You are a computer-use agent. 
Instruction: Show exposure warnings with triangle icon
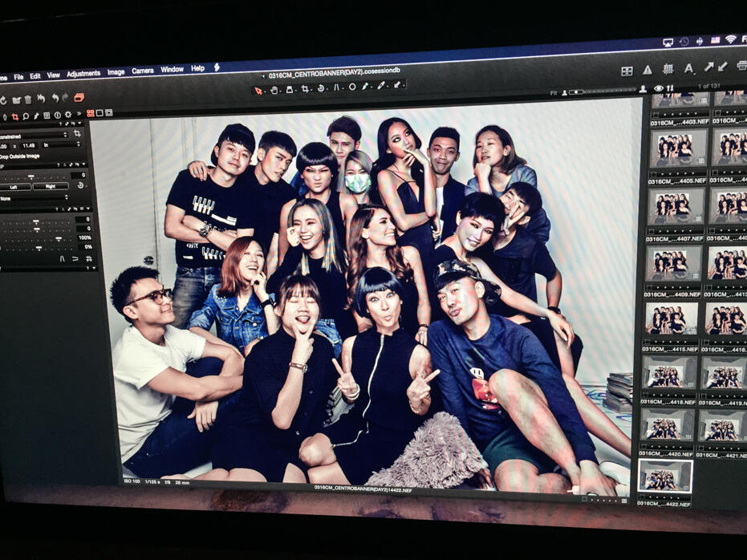coord(648,70)
